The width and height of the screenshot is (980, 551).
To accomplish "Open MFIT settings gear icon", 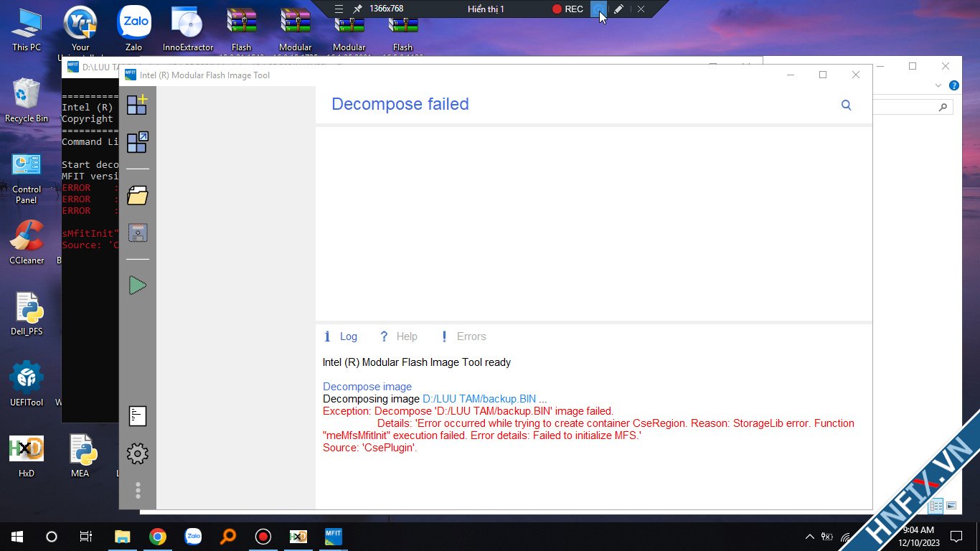I will [137, 453].
